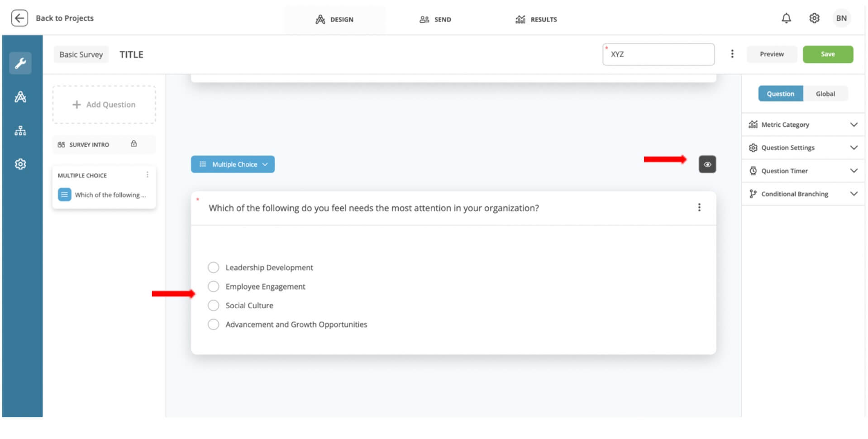Click the question text to edit it
Image resolution: width=868 pixels, height=439 pixels.
(x=374, y=208)
